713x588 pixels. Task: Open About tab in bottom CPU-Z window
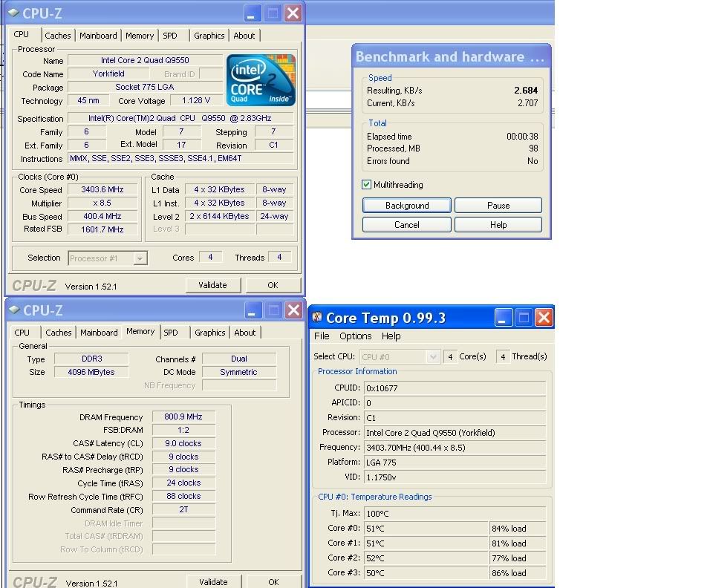(245, 333)
